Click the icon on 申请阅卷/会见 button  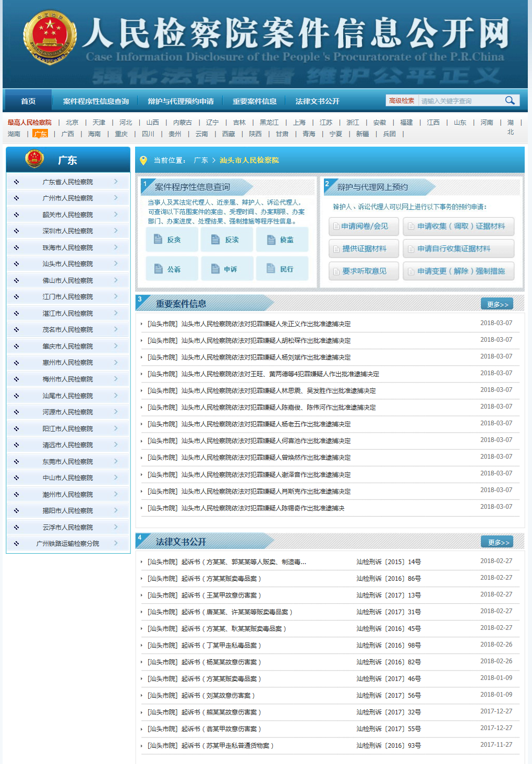pyautogui.click(x=336, y=226)
